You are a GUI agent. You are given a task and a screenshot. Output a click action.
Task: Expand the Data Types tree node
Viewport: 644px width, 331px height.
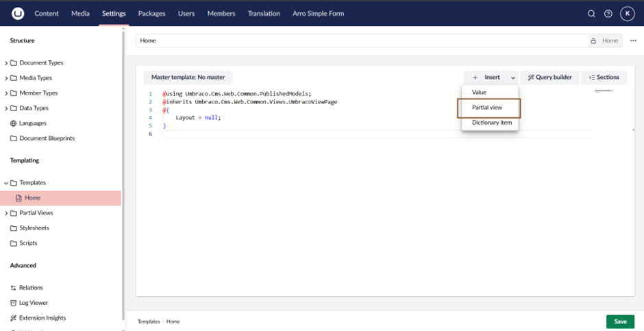(6, 108)
